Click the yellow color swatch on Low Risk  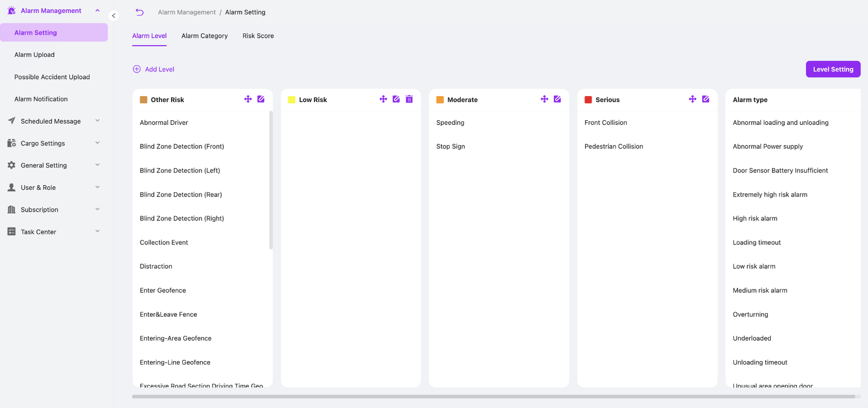tap(291, 100)
